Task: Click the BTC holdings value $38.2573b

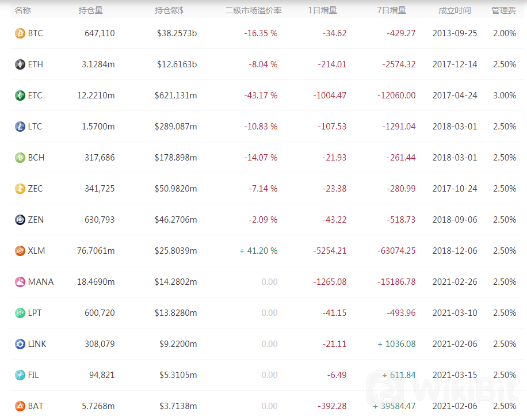Action: coord(177,33)
